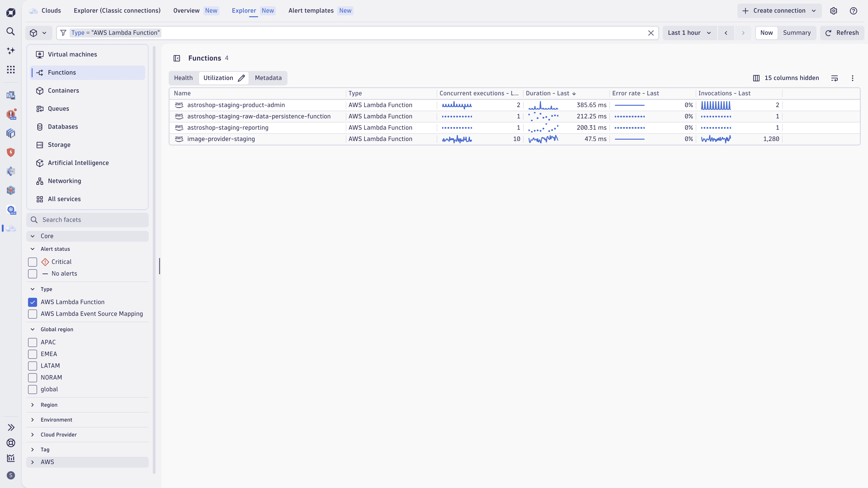Click the Refresh button
The image size is (868, 488).
click(x=842, y=33)
